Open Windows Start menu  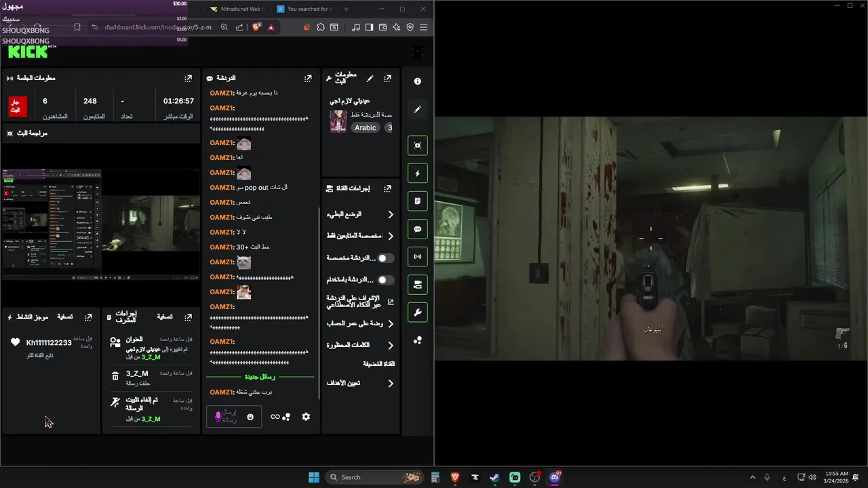(x=314, y=477)
